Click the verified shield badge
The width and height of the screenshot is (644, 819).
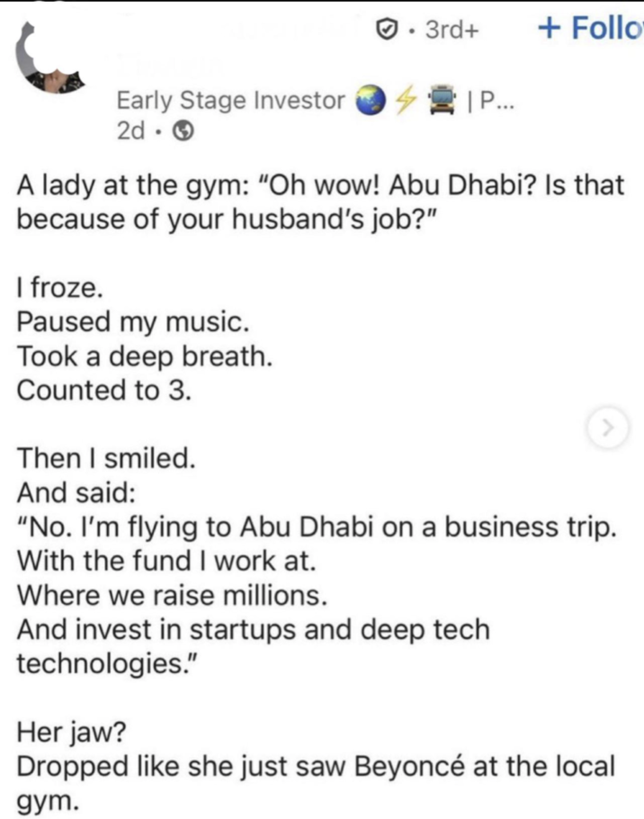[x=385, y=29]
